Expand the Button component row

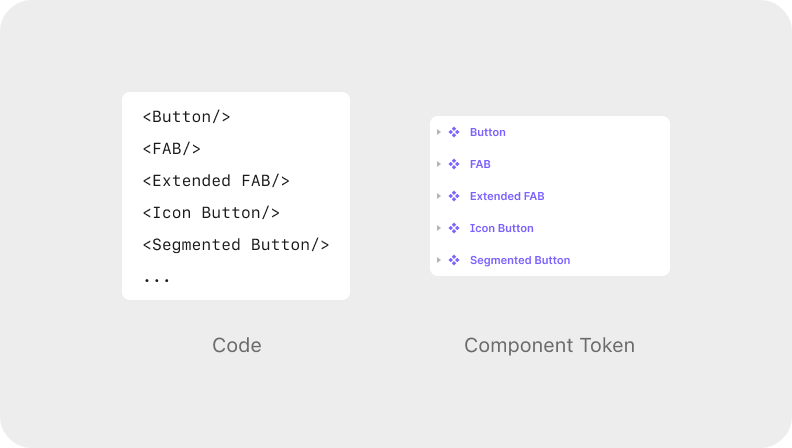point(439,132)
